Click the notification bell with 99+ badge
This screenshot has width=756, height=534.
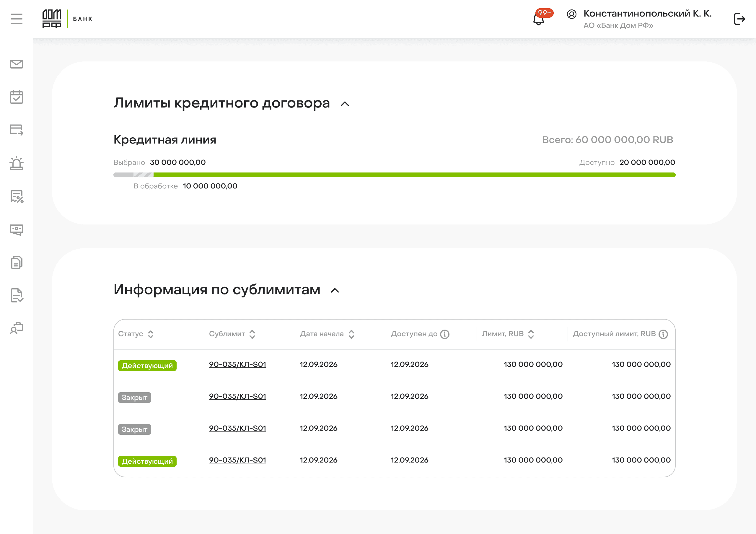coord(539,19)
